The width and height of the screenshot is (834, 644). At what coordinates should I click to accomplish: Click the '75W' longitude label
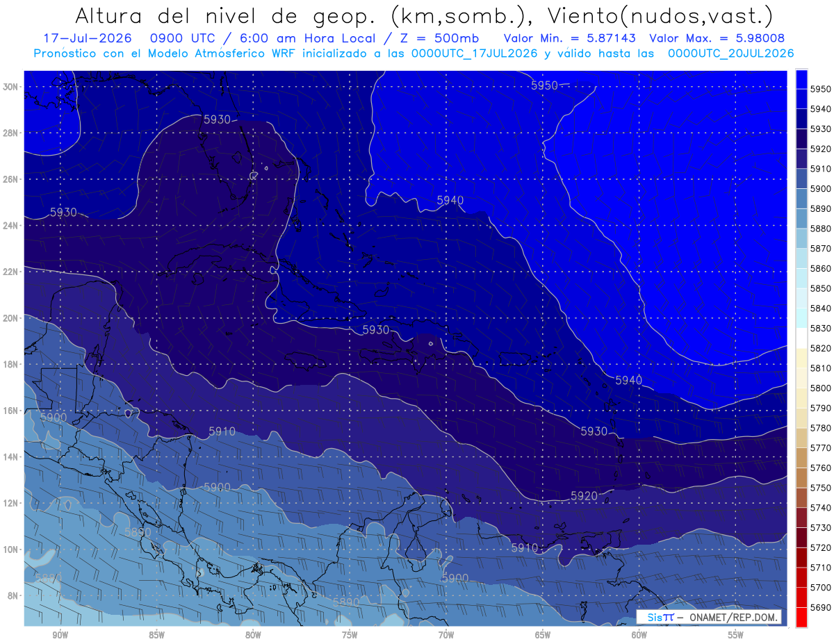350,635
